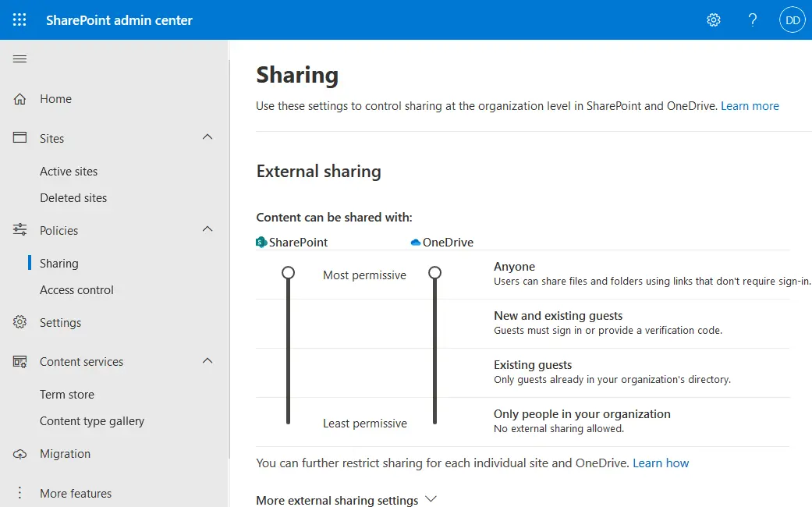Open Deleted sites page
812x507 pixels.
click(x=73, y=198)
